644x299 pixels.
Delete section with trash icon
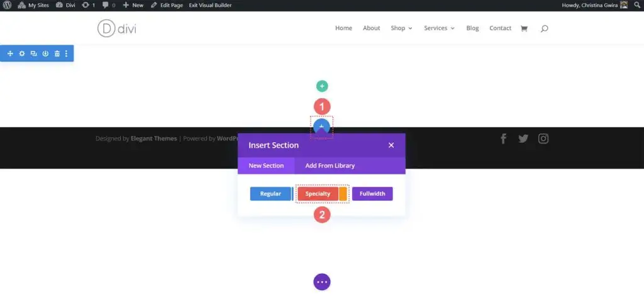coord(57,54)
